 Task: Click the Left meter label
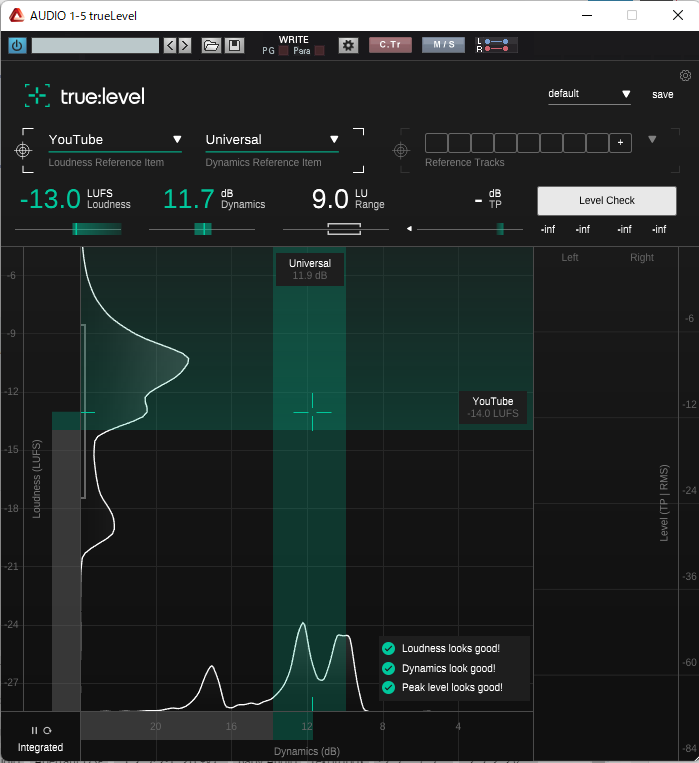(x=570, y=257)
